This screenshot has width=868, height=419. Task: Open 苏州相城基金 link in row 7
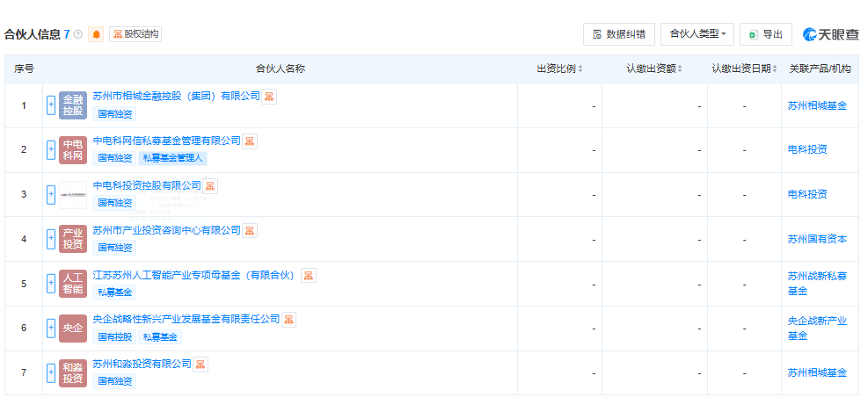817,373
